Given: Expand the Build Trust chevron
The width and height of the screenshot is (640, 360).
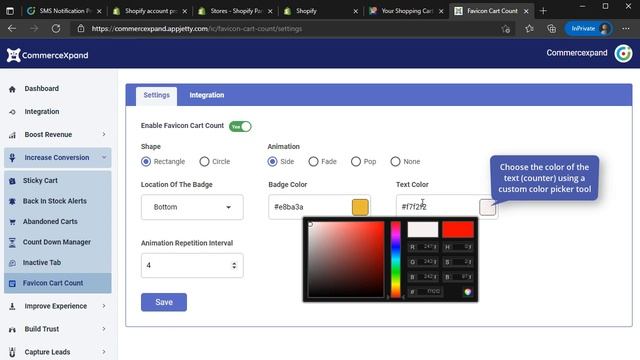Looking at the screenshot, I should [104, 329].
